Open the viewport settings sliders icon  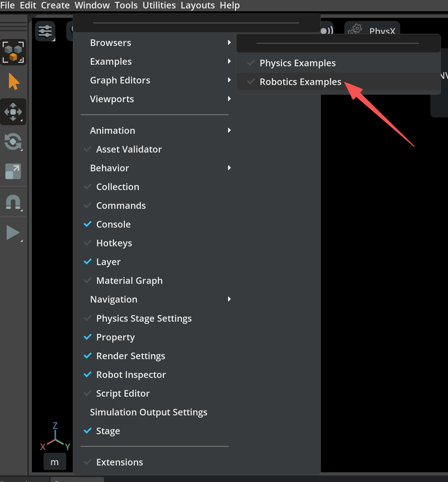[x=45, y=31]
